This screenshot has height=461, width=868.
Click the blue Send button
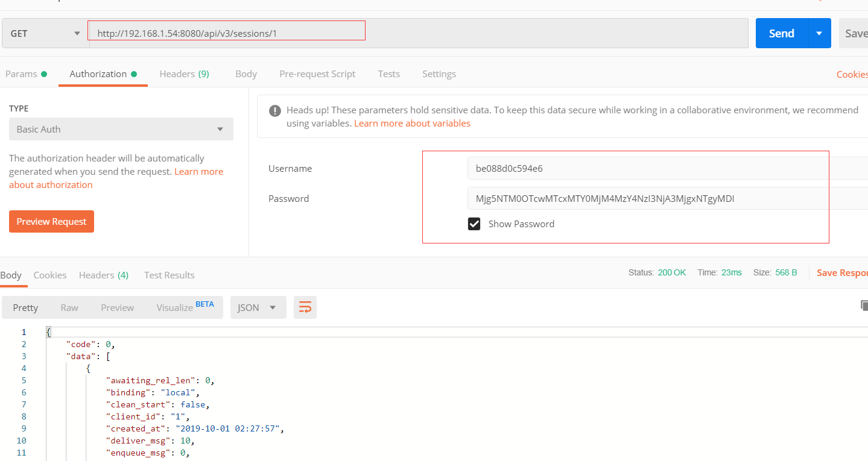(781, 34)
